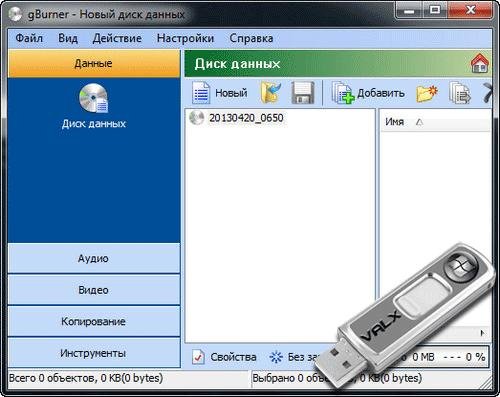Screen dimensions: 500x397
Task: Open the Настройки menu
Action: pyautogui.click(x=185, y=38)
